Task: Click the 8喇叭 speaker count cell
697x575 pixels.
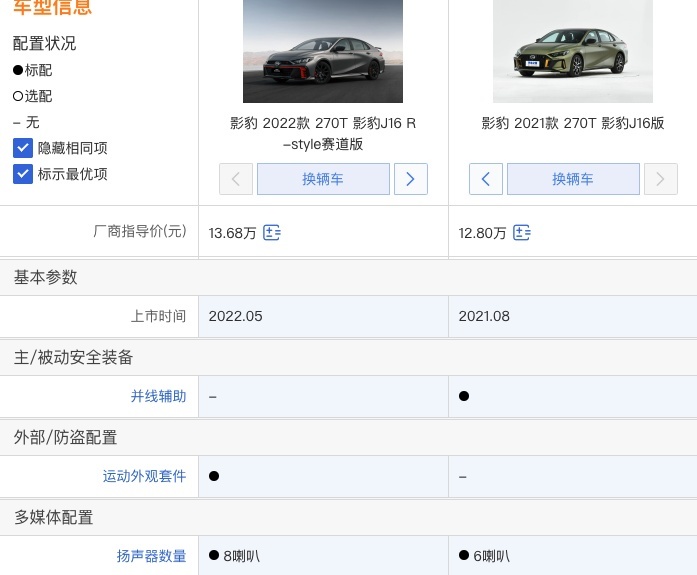Action: [323, 555]
